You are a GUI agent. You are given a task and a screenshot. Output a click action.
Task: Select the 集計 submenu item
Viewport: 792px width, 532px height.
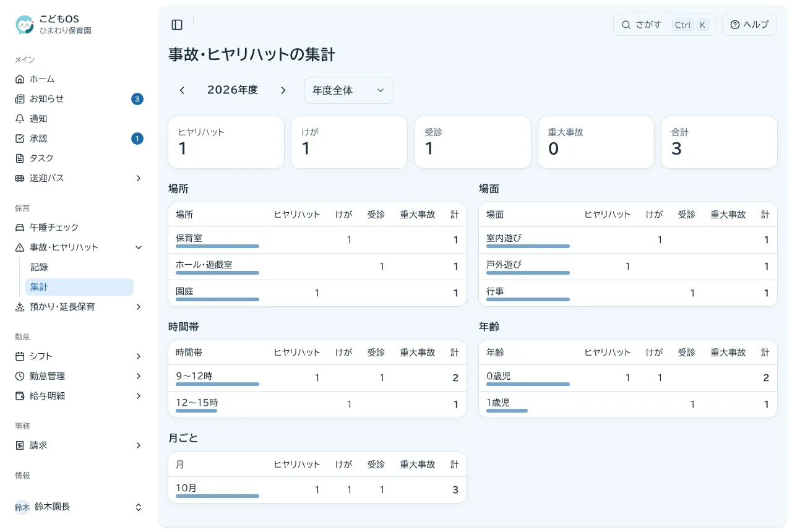(x=79, y=287)
